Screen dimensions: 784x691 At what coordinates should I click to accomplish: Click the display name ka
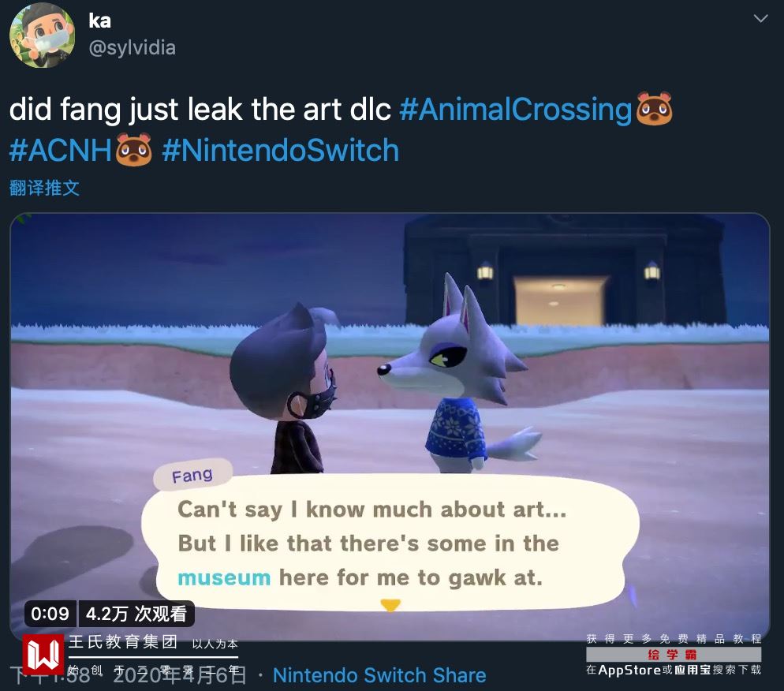(99, 21)
